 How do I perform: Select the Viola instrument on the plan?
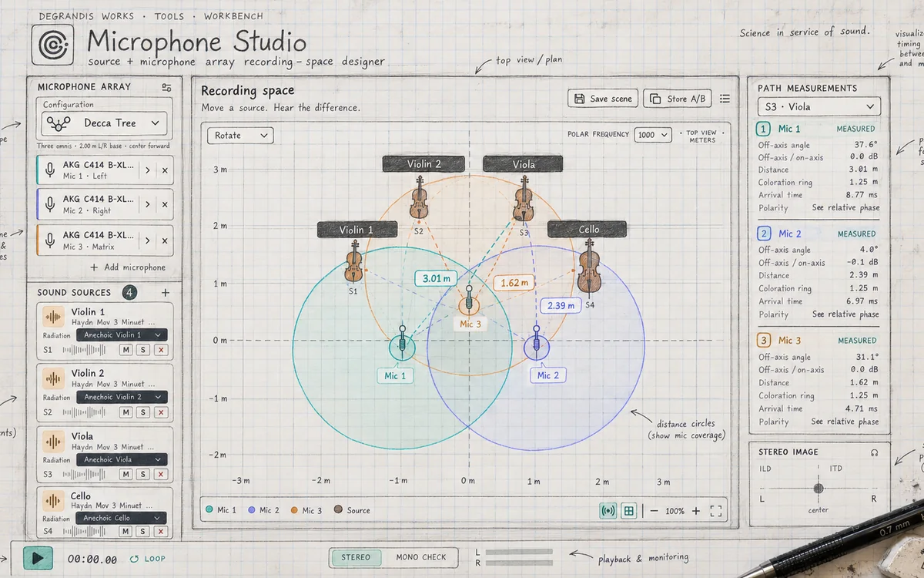click(x=524, y=199)
